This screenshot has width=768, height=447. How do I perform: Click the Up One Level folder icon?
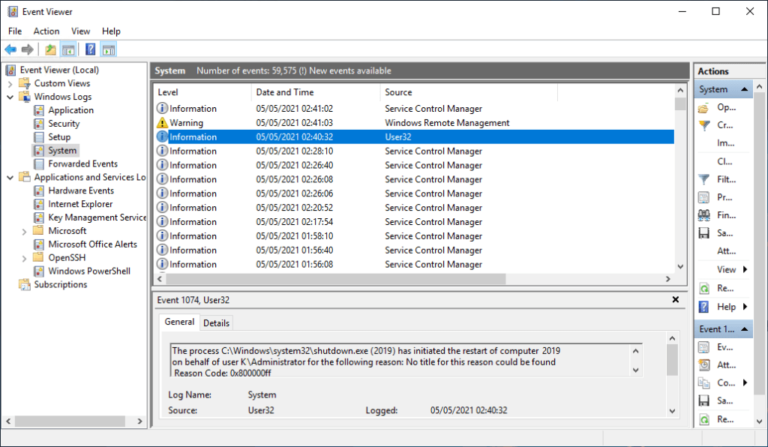point(50,49)
